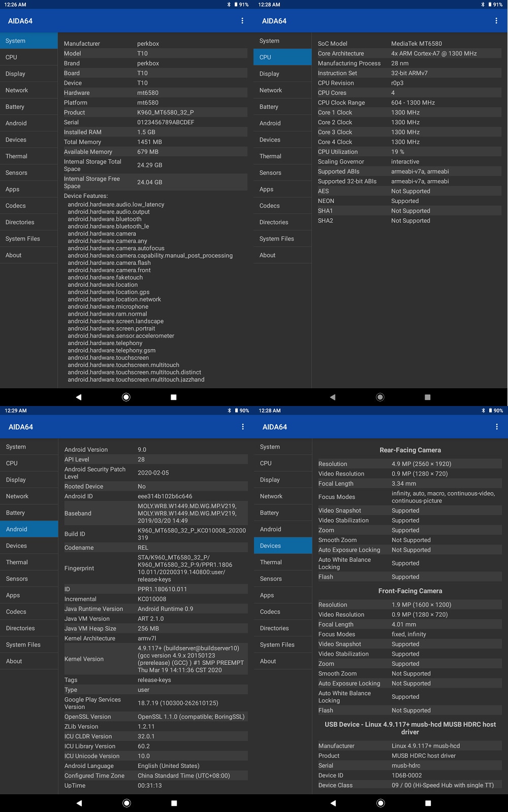Select the highlighted Android tab in bottom-left panel
Image resolution: width=508 pixels, height=812 pixels.
(29, 529)
